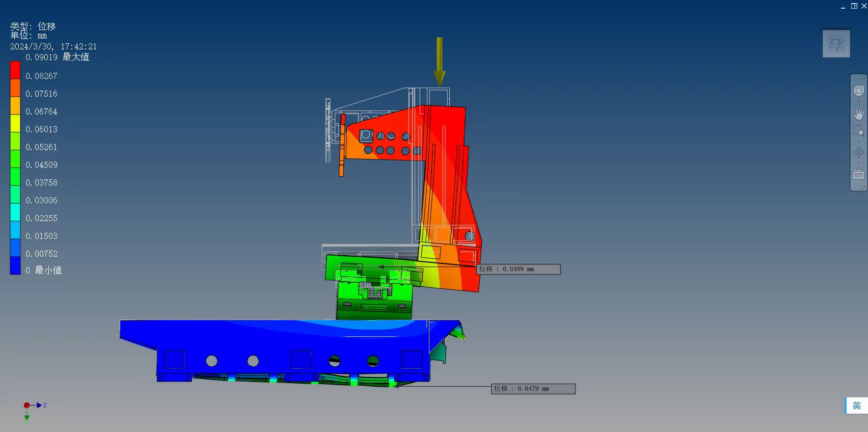
Task: Click the dark blue minimum color band
Action: point(15,265)
